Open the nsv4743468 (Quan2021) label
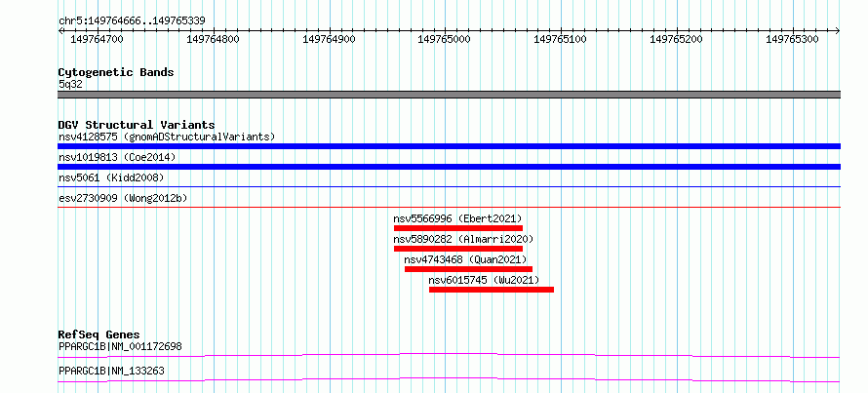Viewport: 868px width, 393px height. pyautogui.click(x=465, y=259)
